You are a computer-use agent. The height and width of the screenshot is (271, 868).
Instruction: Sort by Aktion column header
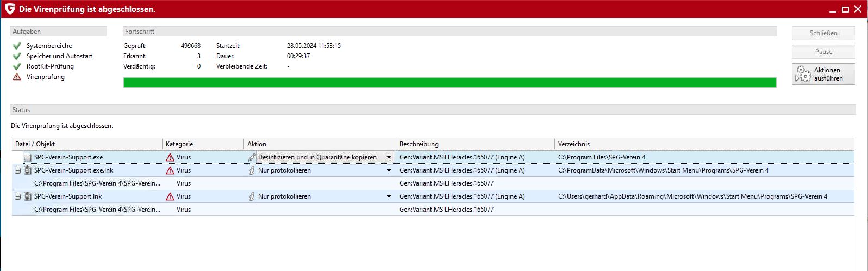(320, 144)
